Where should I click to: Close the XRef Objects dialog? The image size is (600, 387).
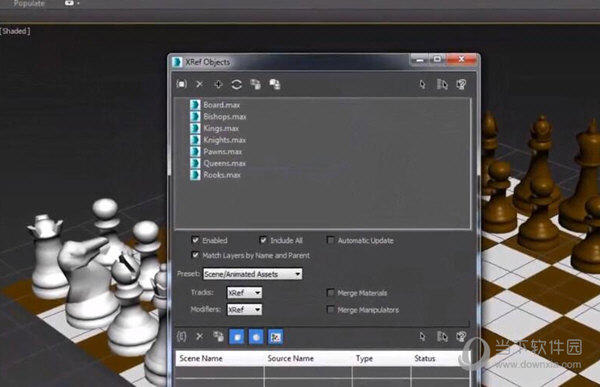tap(462, 60)
